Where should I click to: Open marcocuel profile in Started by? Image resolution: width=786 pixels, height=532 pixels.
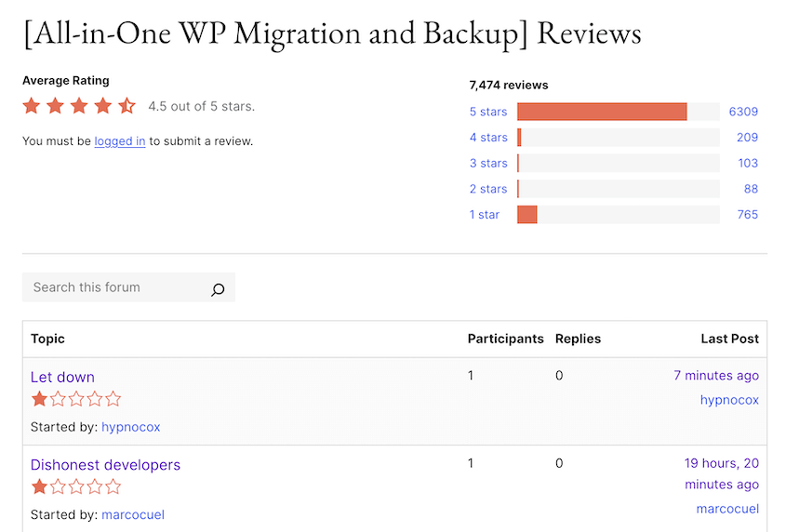pyautogui.click(x=133, y=515)
